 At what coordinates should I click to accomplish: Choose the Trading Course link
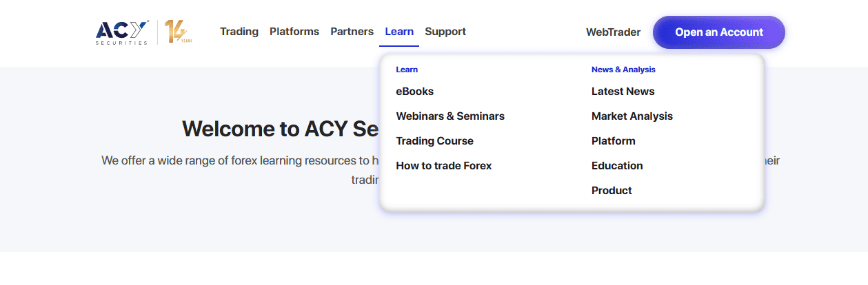(434, 141)
